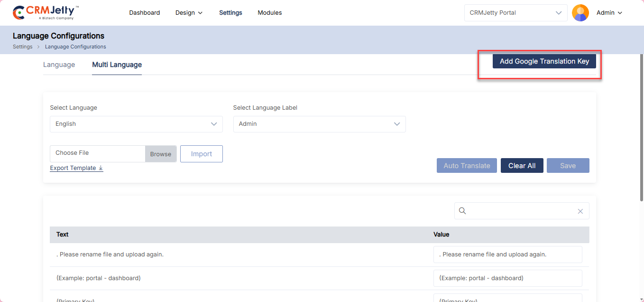Open the Admin account menu

pyautogui.click(x=609, y=13)
